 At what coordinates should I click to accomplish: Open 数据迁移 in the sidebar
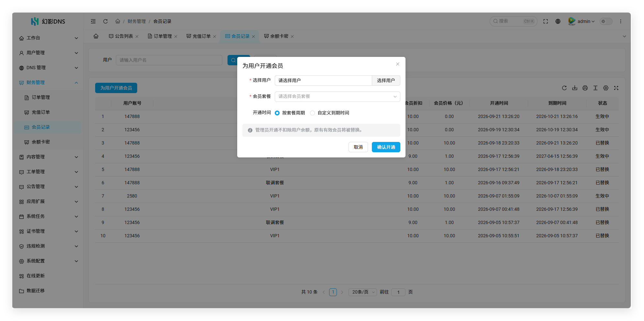[48, 291]
